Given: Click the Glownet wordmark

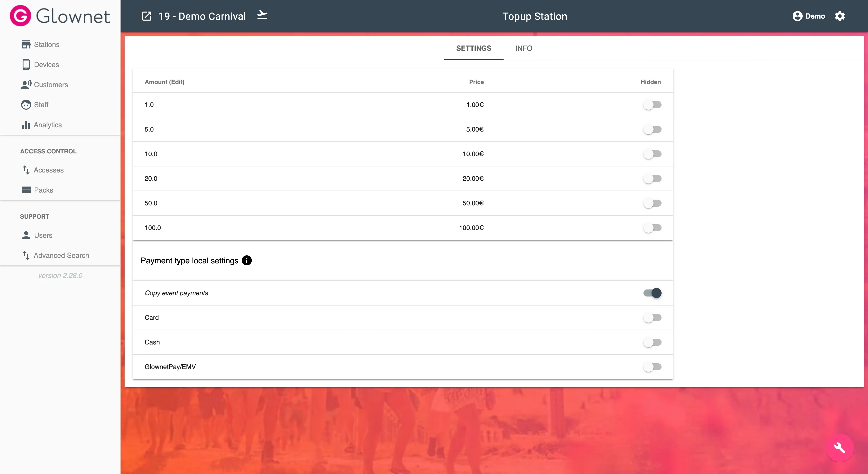Looking at the screenshot, I should (x=73, y=16).
